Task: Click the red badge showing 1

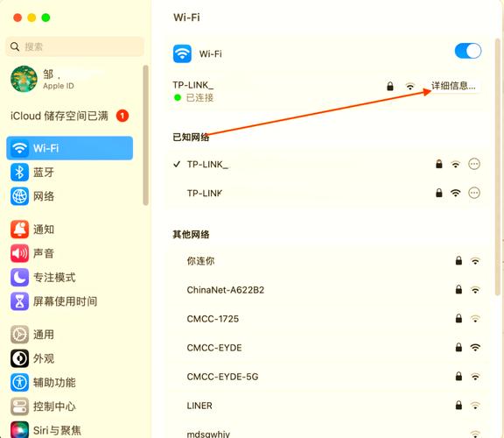Action: coord(122,116)
